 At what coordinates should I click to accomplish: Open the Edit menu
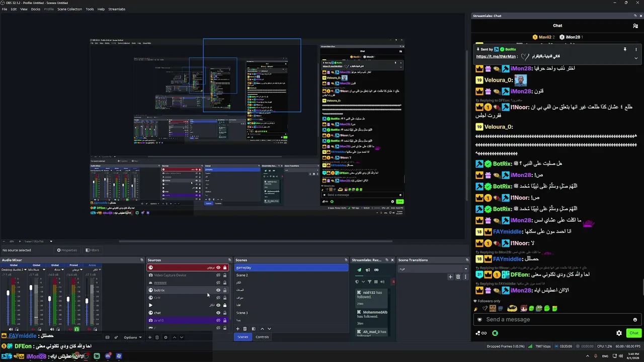click(14, 9)
